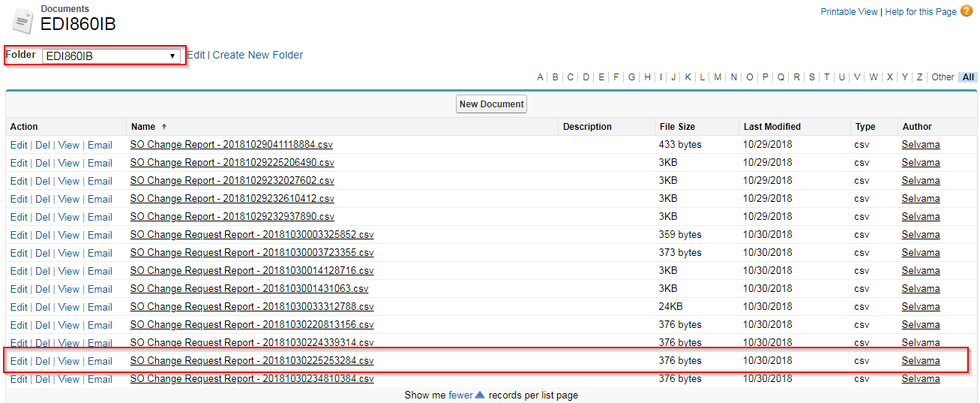Open SO Change Report - 20181029225206490.csv

pyautogui.click(x=232, y=162)
